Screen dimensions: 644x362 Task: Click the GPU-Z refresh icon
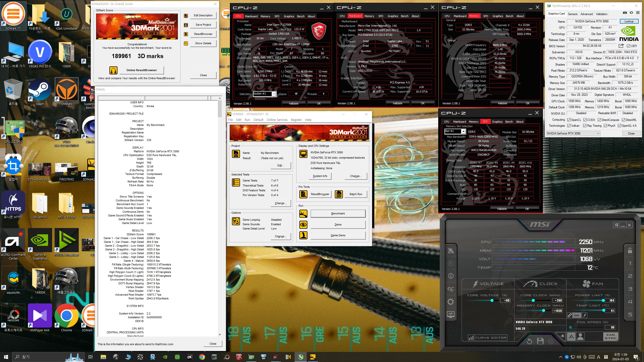coord(631,13)
